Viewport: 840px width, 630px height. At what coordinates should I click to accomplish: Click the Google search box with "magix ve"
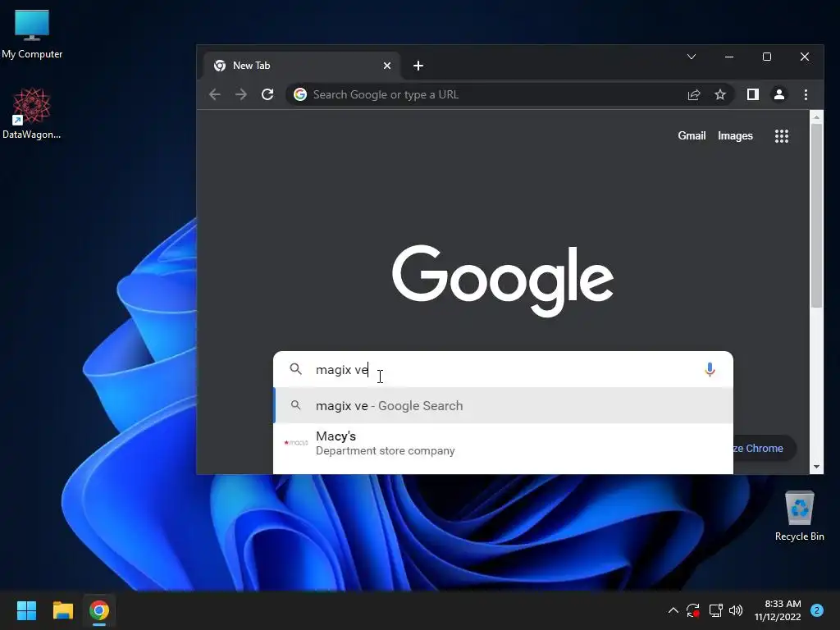tap(503, 370)
